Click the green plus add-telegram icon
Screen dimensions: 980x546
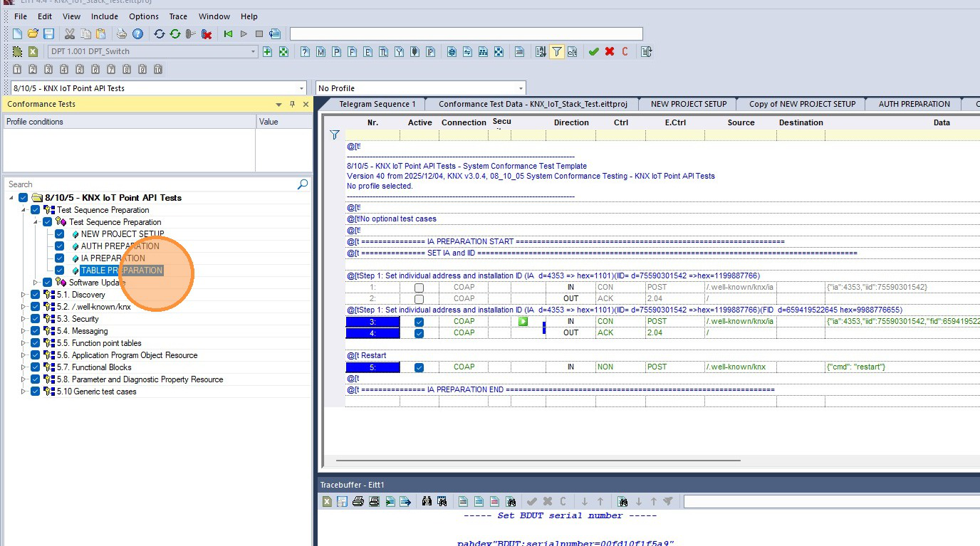tap(268, 51)
